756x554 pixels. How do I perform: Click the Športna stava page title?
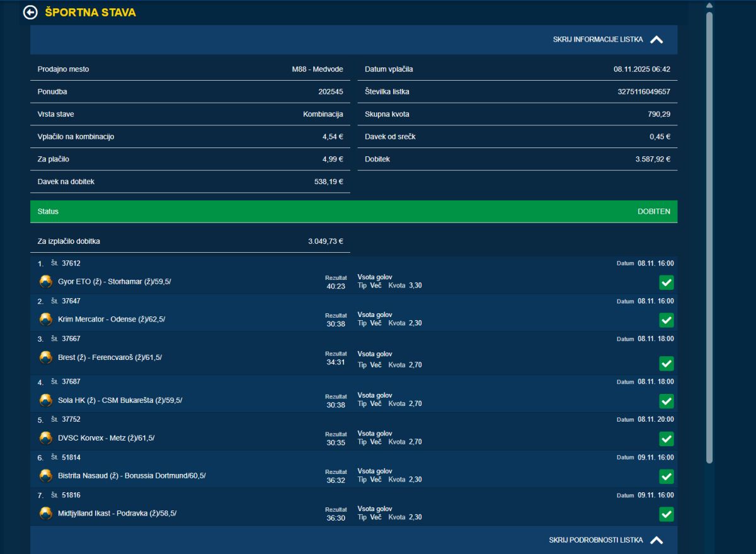click(x=91, y=12)
